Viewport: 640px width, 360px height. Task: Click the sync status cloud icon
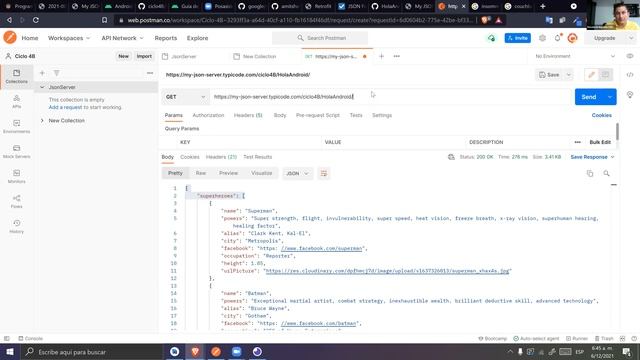coord(491,38)
